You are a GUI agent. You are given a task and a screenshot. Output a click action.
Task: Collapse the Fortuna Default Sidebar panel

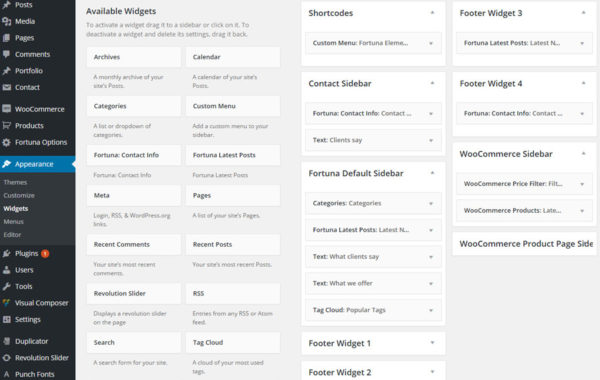[432, 173]
